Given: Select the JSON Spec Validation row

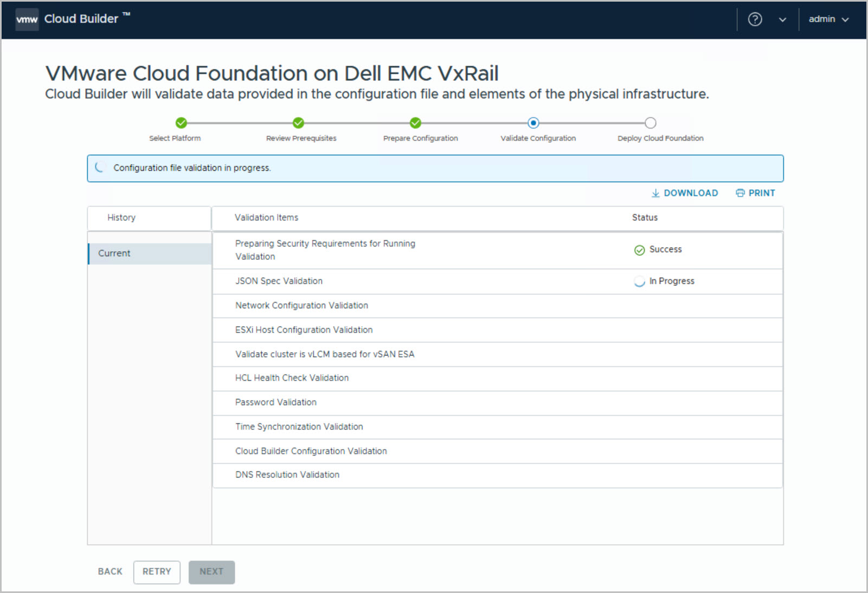Looking at the screenshot, I should [x=279, y=281].
